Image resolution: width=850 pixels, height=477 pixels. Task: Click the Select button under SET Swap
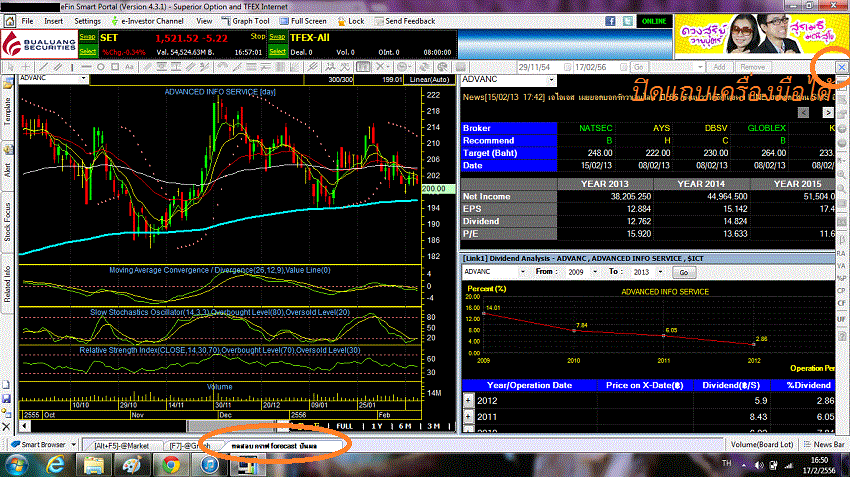87,51
